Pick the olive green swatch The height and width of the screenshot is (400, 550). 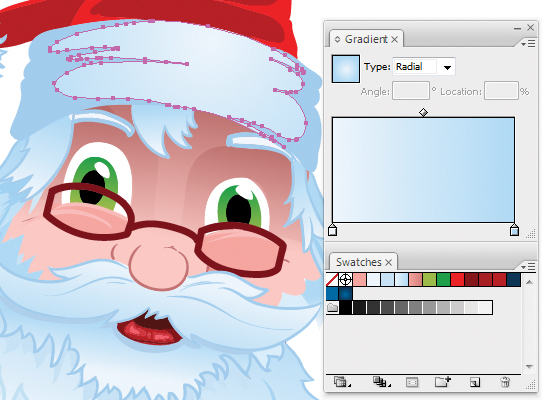(x=429, y=280)
